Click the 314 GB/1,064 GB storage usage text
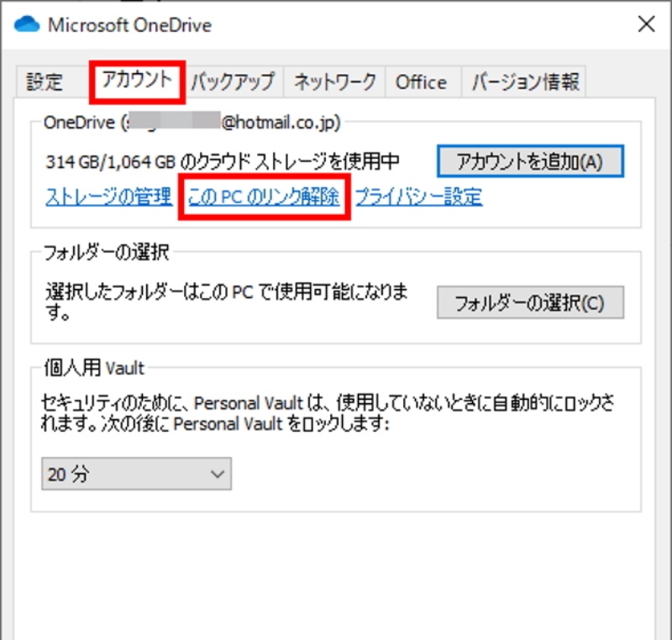 pyautogui.click(x=223, y=161)
